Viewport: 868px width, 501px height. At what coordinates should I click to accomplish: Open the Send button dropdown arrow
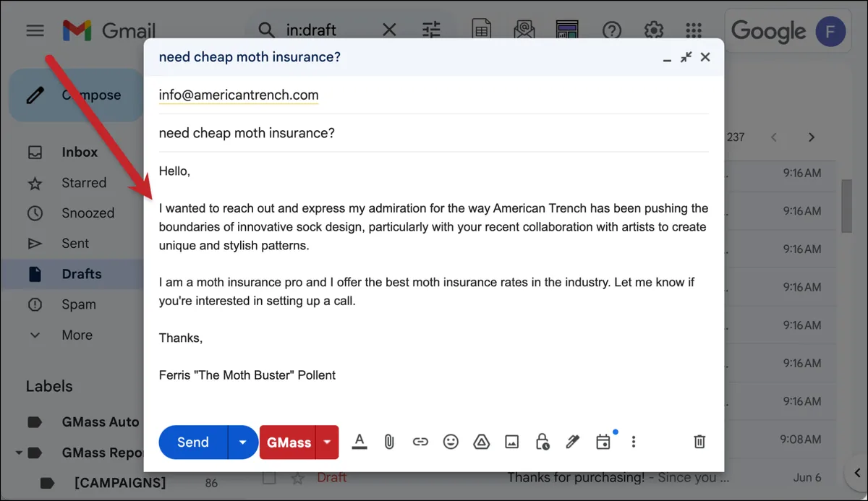click(243, 442)
